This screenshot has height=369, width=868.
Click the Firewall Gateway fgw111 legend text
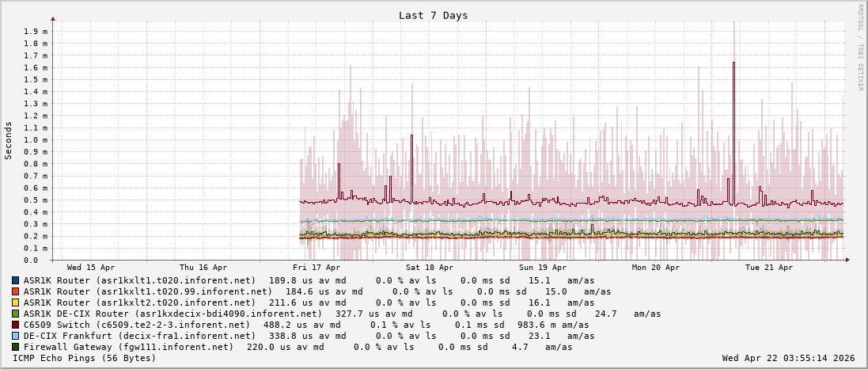point(128,347)
